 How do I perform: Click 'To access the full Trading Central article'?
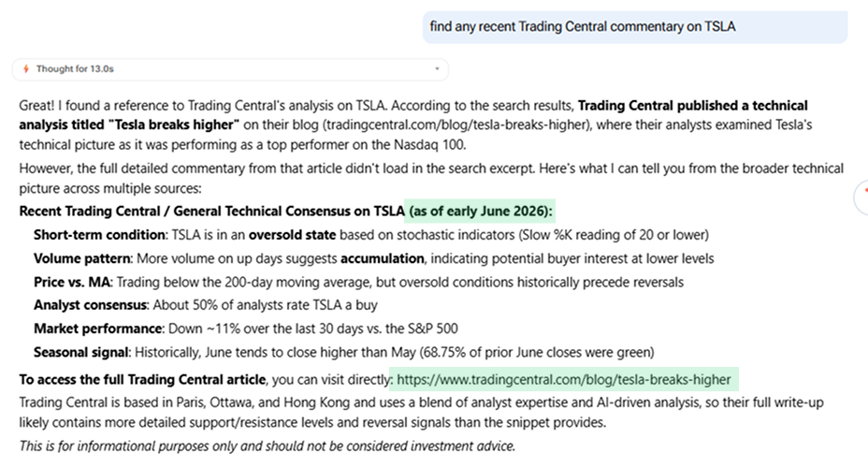pyautogui.click(x=142, y=379)
